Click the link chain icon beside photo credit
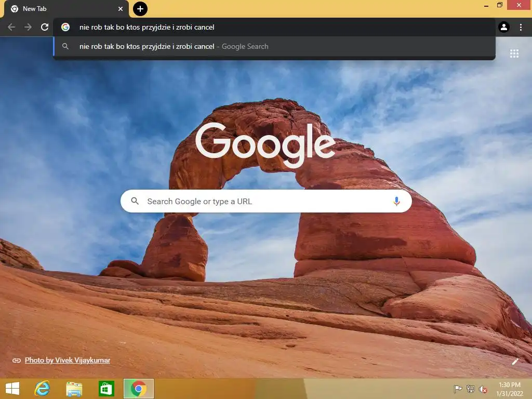This screenshot has height=399, width=532. pos(17,361)
